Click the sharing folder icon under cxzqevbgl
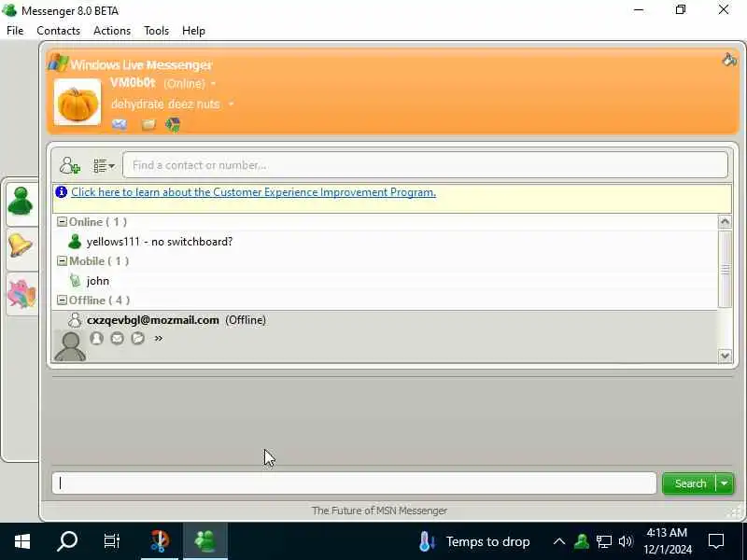Image resolution: width=747 pixels, height=560 pixels. 137,338
